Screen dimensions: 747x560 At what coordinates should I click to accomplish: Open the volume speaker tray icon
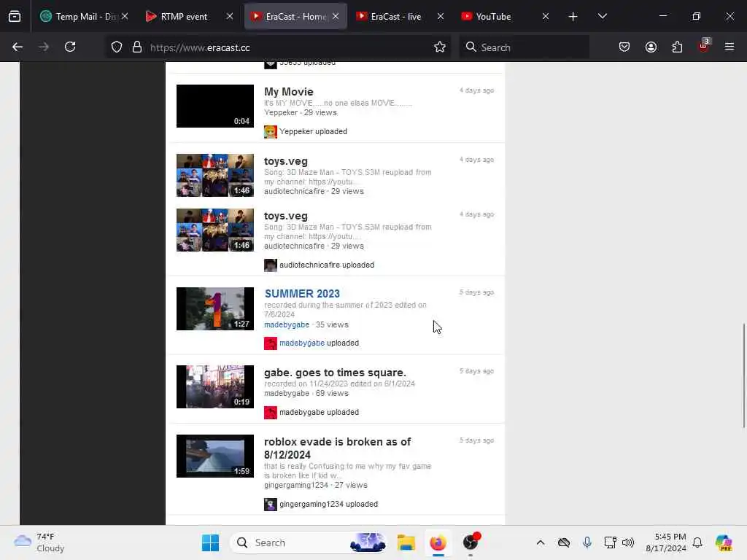click(x=628, y=542)
